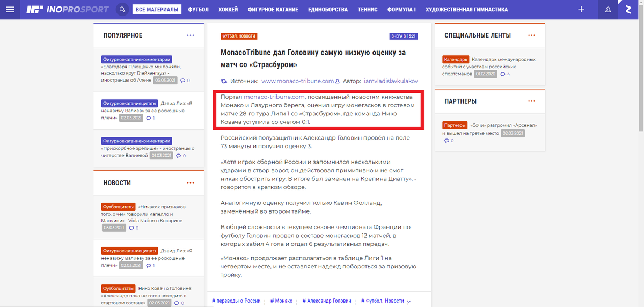Click the 01.12.2020 date badge
The width and height of the screenshot is (644, 307).
[x=486, y=74]
